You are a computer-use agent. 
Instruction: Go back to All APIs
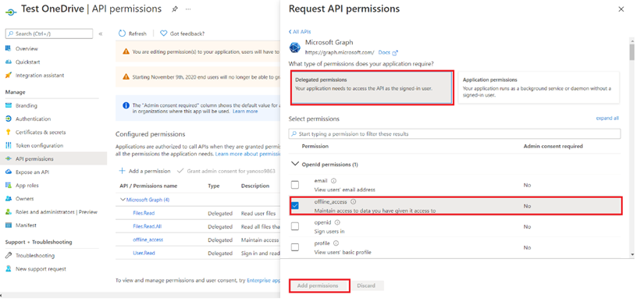coord(300,32)
